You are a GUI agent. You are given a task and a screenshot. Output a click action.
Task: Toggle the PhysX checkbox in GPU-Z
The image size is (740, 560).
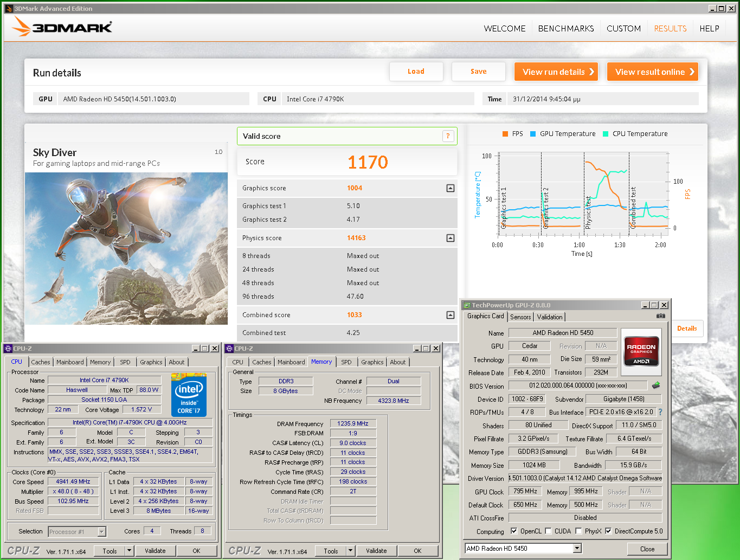point(578,531)
